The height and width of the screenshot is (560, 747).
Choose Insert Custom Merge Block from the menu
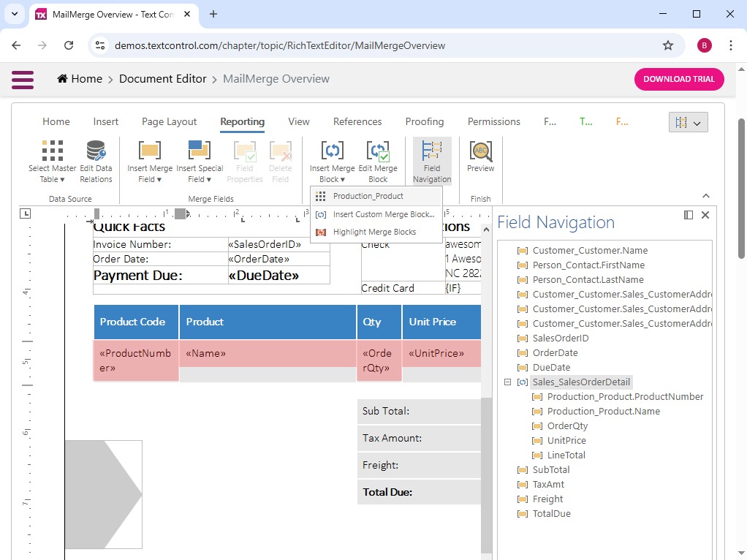point(382,215)
